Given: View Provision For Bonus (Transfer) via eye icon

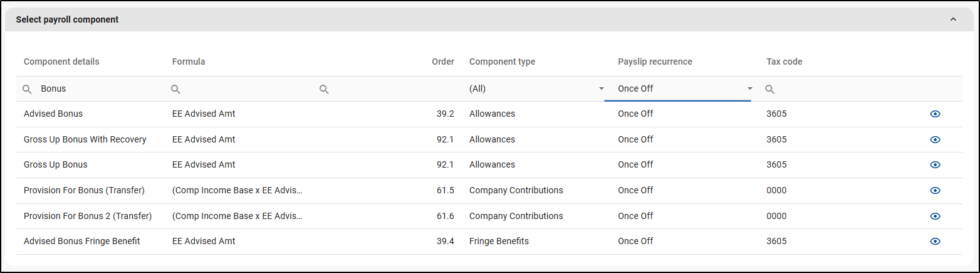Looking at the screenshot, I should pos(935,190).
